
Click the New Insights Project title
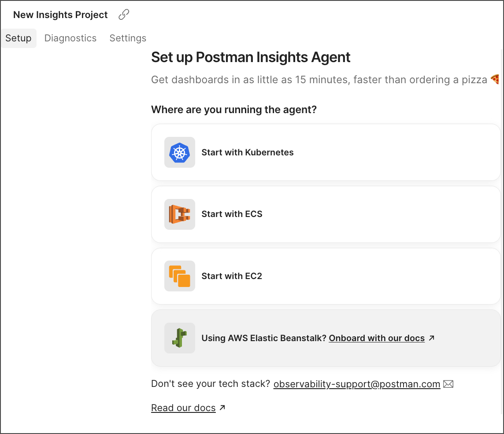[60, 15]
